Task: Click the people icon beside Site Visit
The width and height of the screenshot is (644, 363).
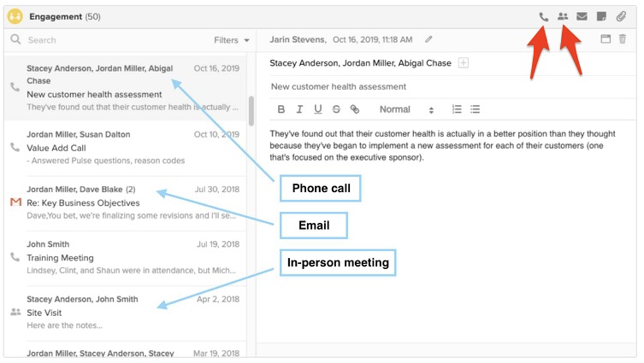Action: pyautogui.click(x=15, y=312)
